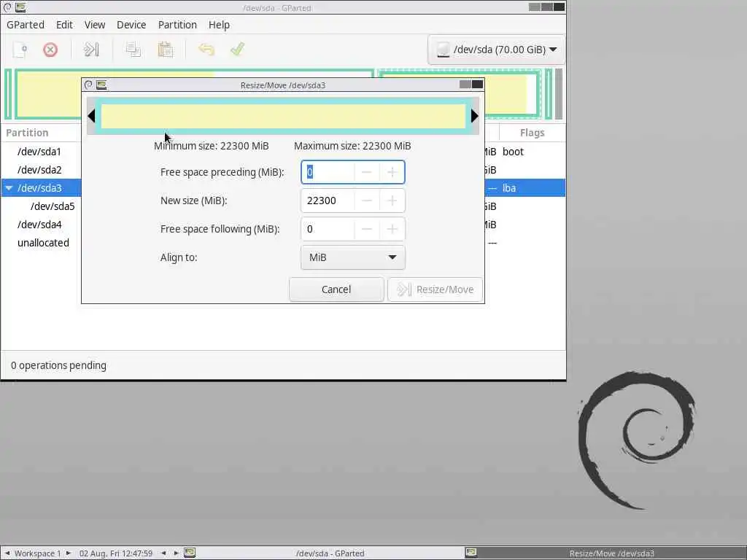Click the Workspace 1 label in taskbar
The width and height of the screenshot is (747, 560).
coord(38,553)
